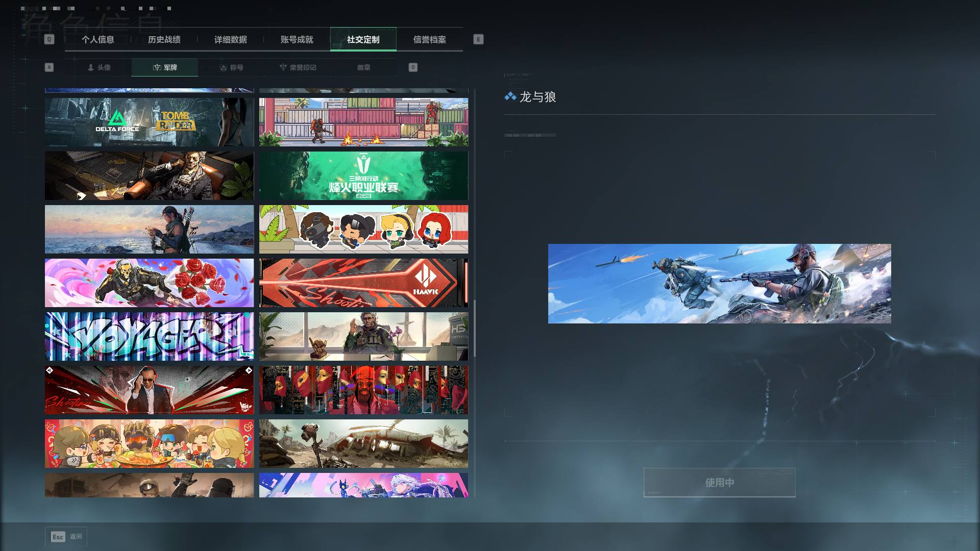Open the 信誉档案 tab

point(430,39)
